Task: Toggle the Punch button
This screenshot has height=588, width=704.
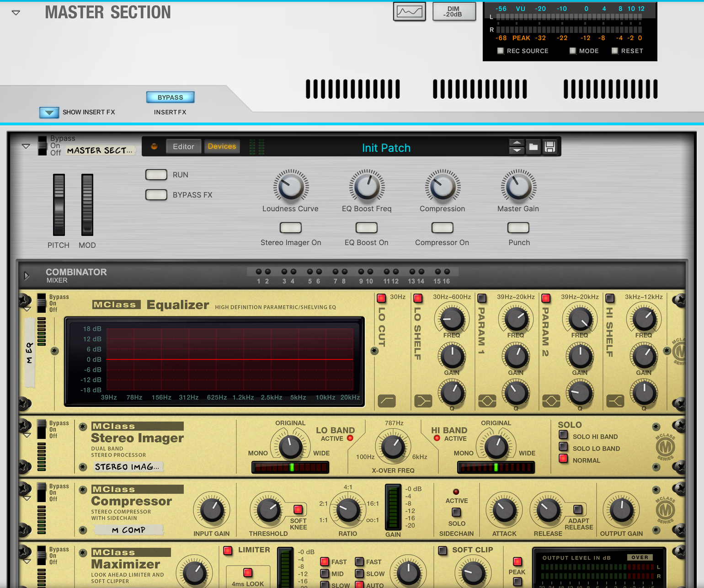Action: pyautogui.click(x=518, y=227)
